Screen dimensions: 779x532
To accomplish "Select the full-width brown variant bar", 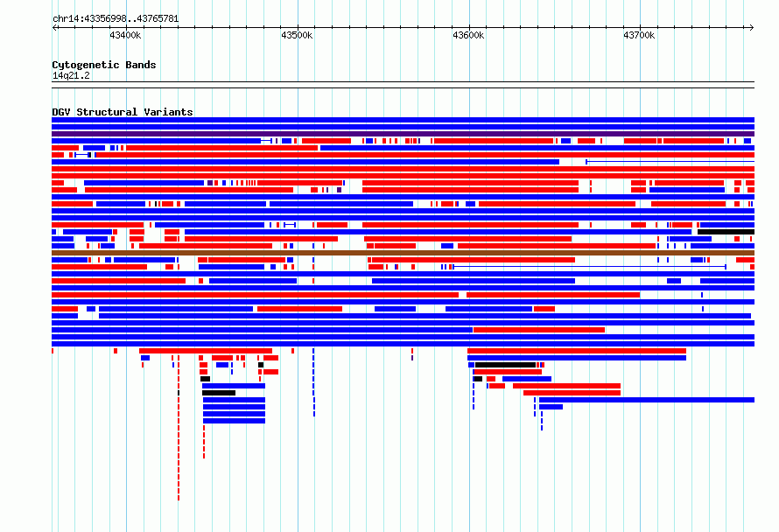I will pyautogui.click(x=403, y=253).
